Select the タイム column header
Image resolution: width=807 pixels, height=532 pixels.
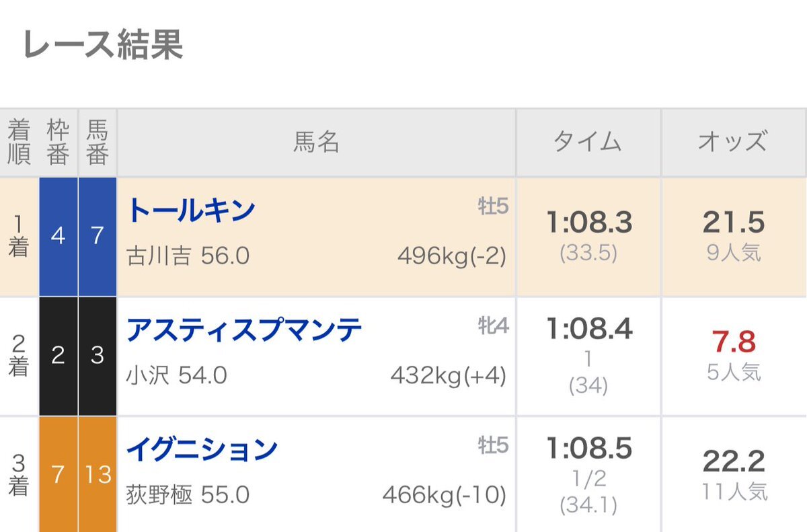point(588,143)
